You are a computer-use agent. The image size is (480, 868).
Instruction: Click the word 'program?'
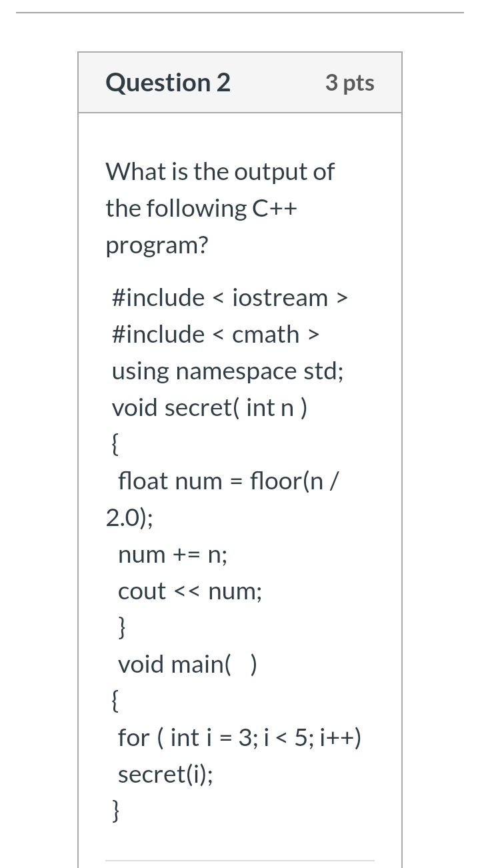[x=157, y=246]
